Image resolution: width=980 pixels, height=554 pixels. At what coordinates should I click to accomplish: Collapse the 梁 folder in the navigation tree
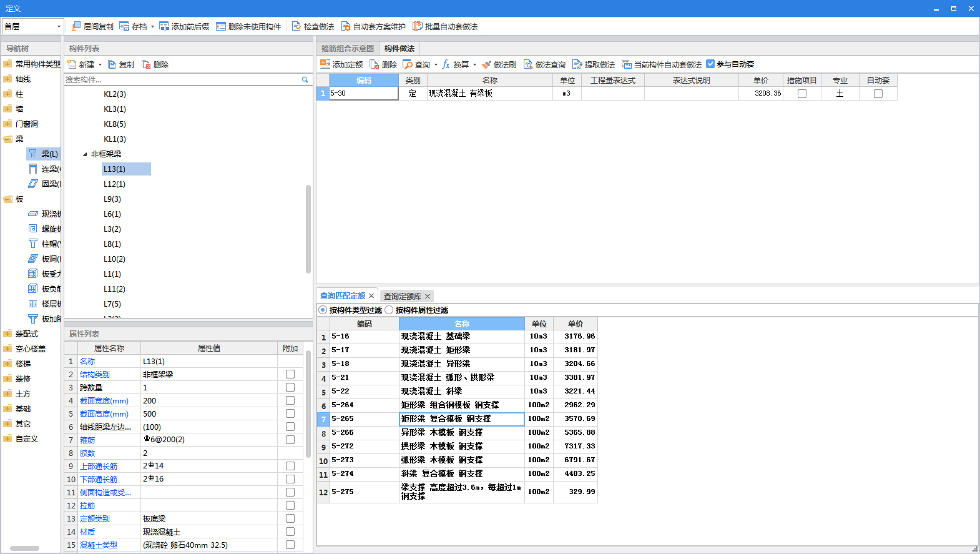[7, 139]
